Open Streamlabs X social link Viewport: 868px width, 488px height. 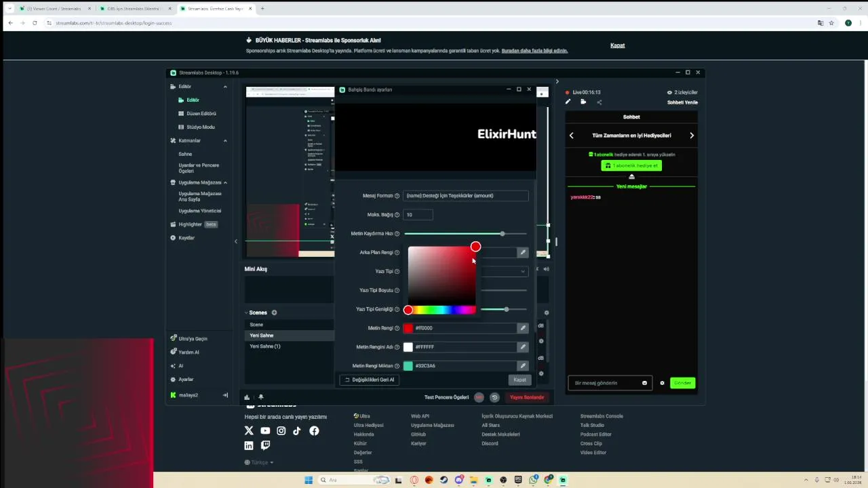(x=249, y=430)
